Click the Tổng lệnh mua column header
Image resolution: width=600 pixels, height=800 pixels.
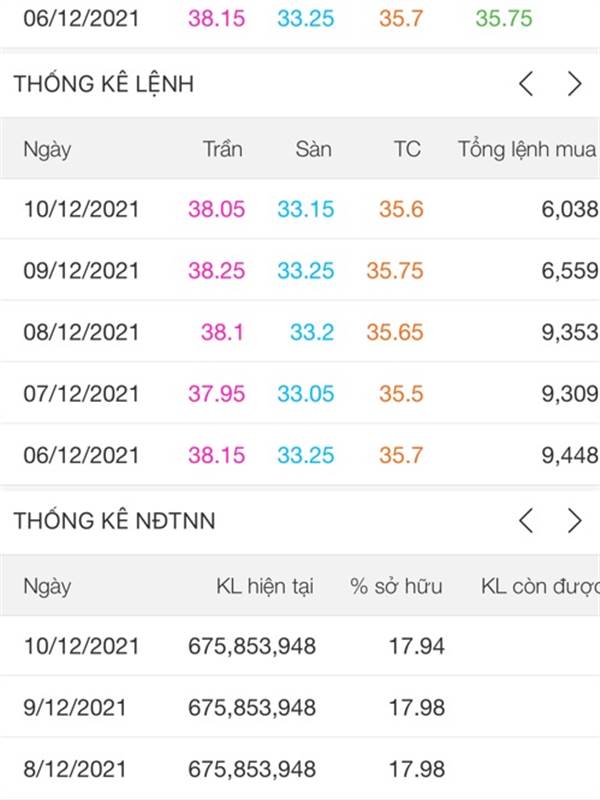[x=527, y=150]
